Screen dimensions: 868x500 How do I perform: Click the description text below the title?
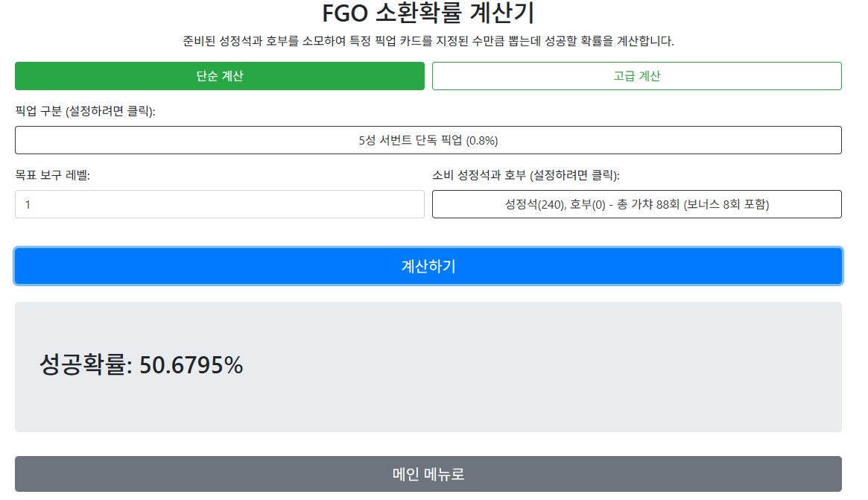pyautogui.click(x=428, y=41)
